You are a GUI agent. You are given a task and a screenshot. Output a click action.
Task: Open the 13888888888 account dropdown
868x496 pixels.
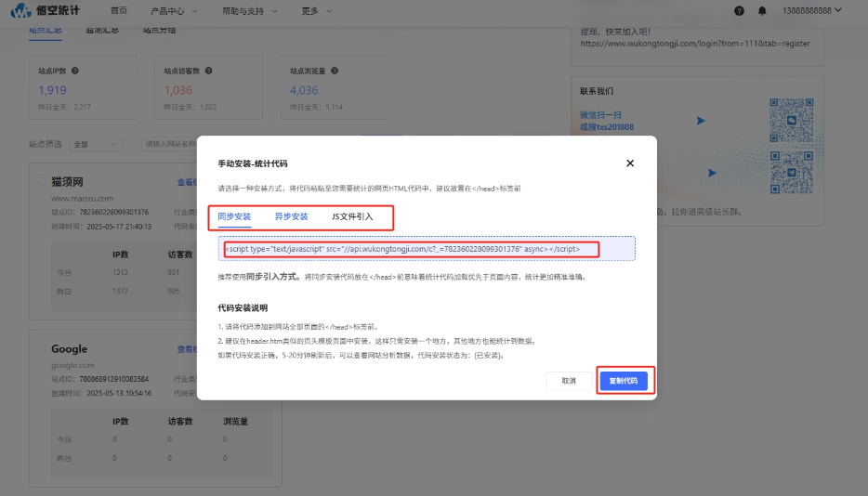click(x=811, y=10)
